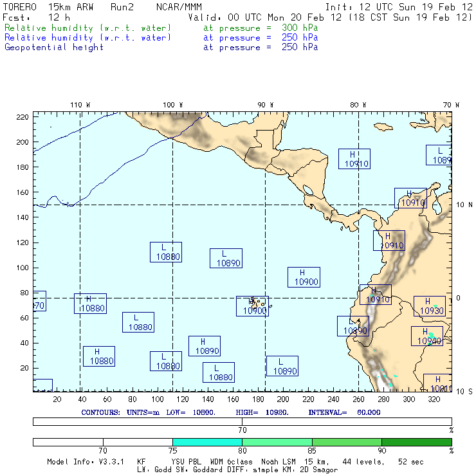Click the '10 N' latitude label
The height and width of the screenshot is (476, 476).
click(464, 205)
